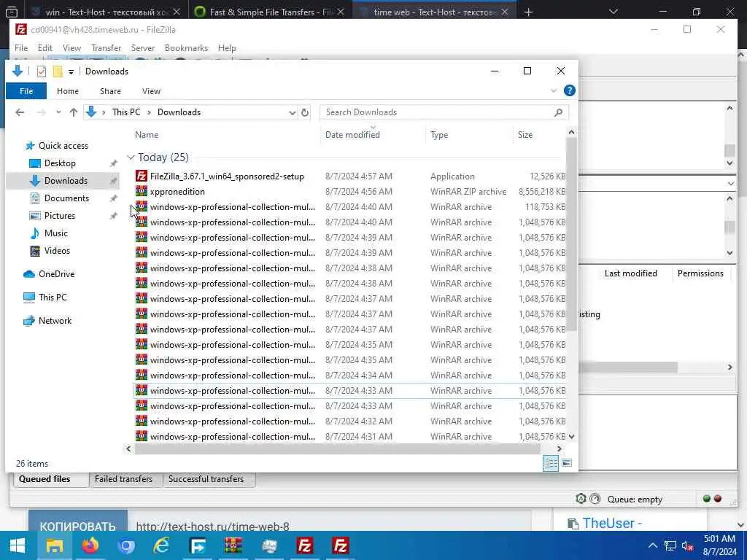Open FileZilla View menu

71,48
